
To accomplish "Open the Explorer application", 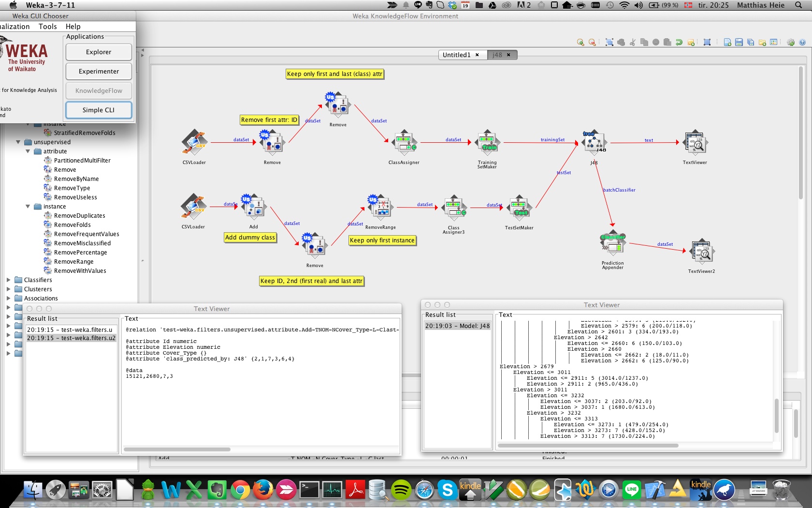I will 99,52.
